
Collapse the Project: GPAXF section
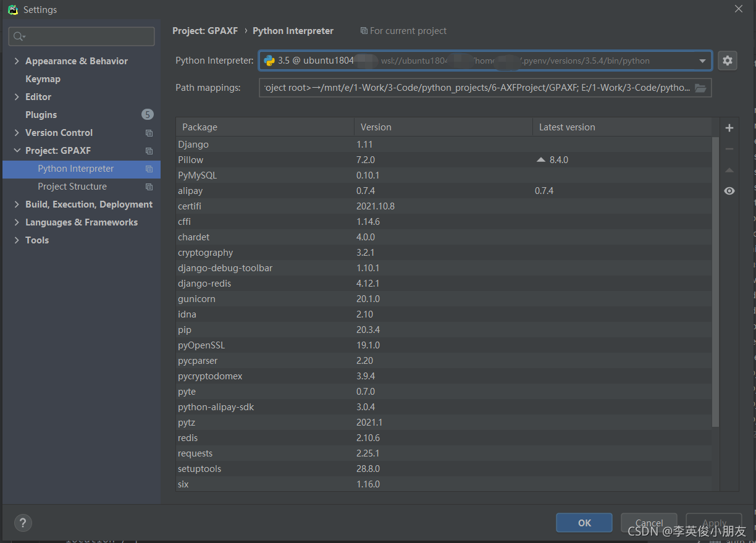[x=17, y=151]
